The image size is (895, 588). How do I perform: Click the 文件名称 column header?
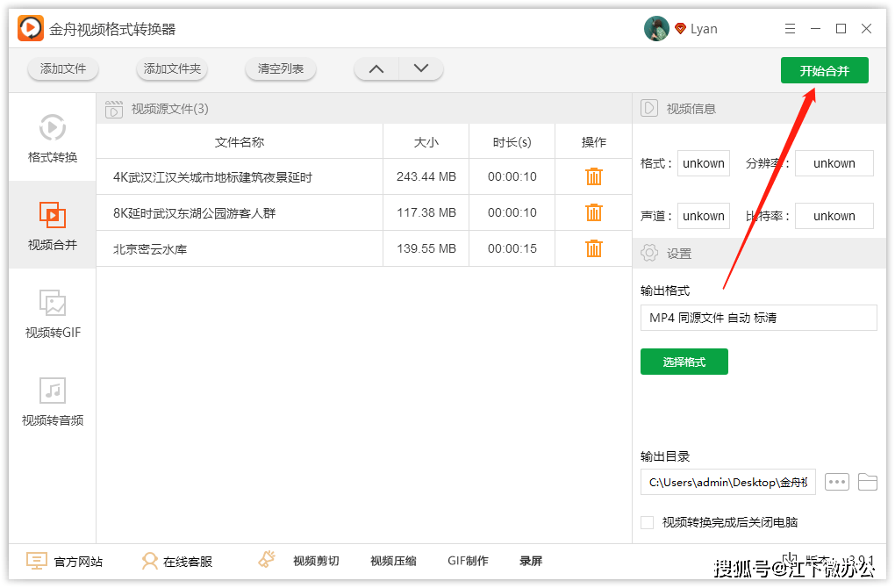click(x=240, y=142)
